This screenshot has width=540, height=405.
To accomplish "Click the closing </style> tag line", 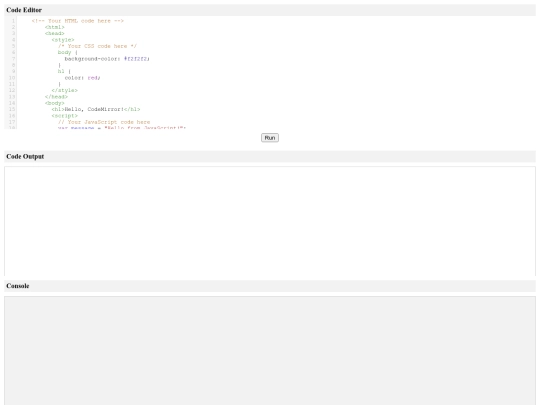I will [64, 90].
